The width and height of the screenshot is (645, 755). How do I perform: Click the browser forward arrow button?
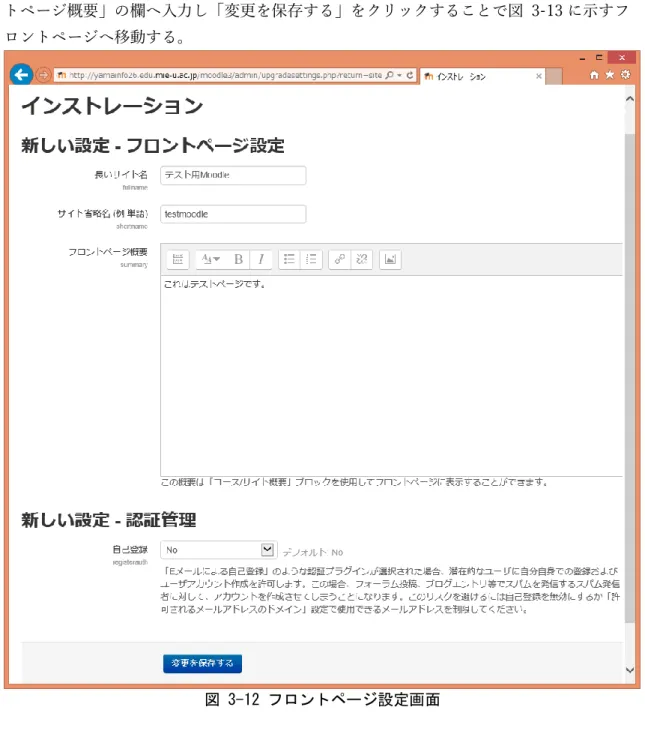43,75
